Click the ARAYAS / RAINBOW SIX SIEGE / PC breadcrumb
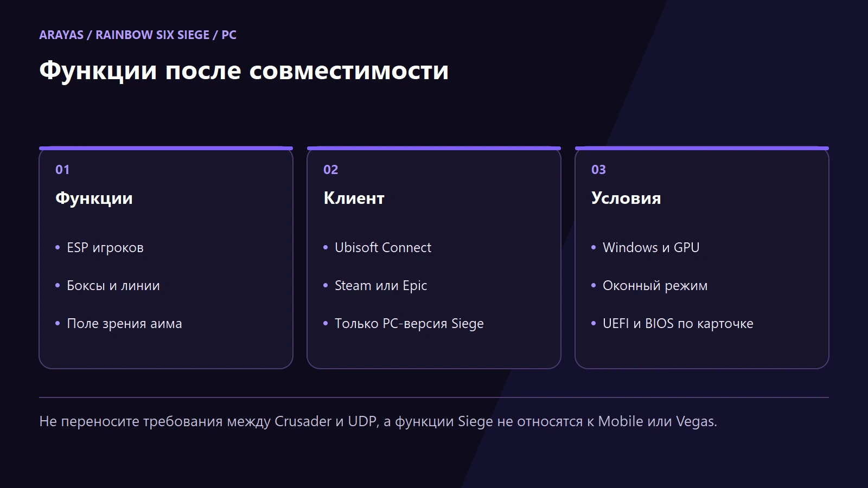 click(x=138, y=35)
